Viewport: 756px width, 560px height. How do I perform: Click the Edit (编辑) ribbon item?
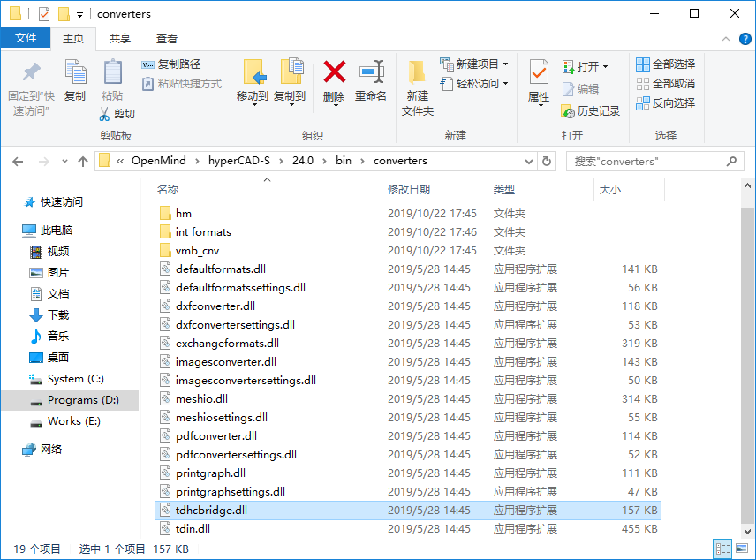(x=581, y=88)
